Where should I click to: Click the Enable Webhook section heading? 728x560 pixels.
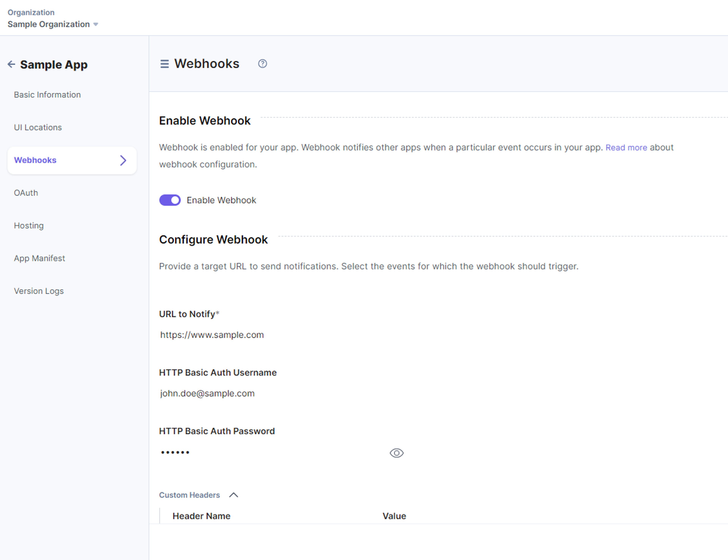pyautogui.click(x=205, y=121)
